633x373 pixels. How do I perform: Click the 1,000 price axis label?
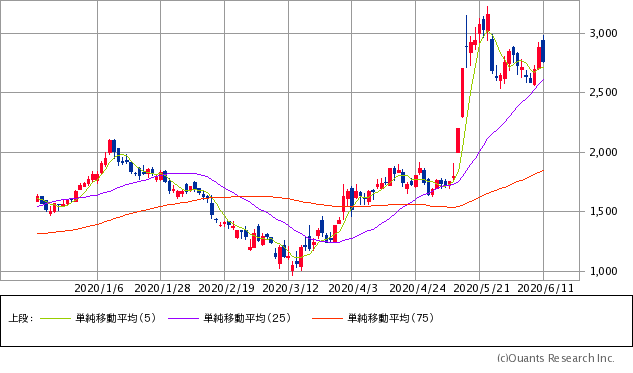[604, 271]
